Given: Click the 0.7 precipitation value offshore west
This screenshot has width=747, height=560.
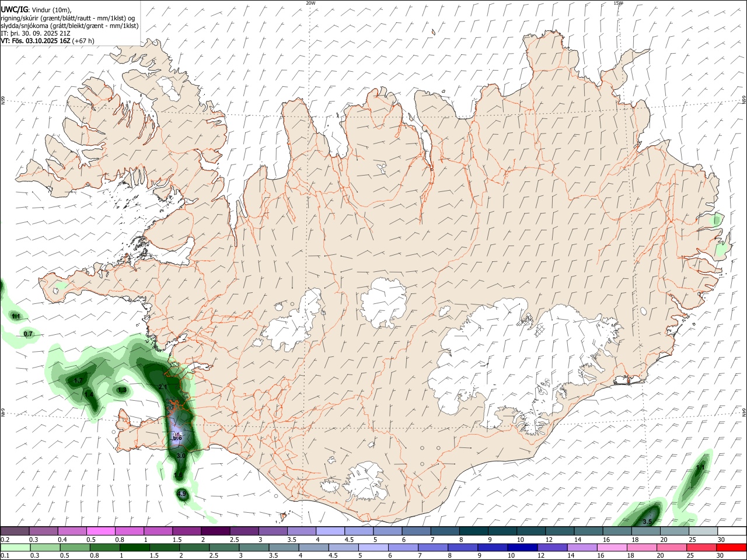Looking at the screenshot, I should [x=28, y=334].
